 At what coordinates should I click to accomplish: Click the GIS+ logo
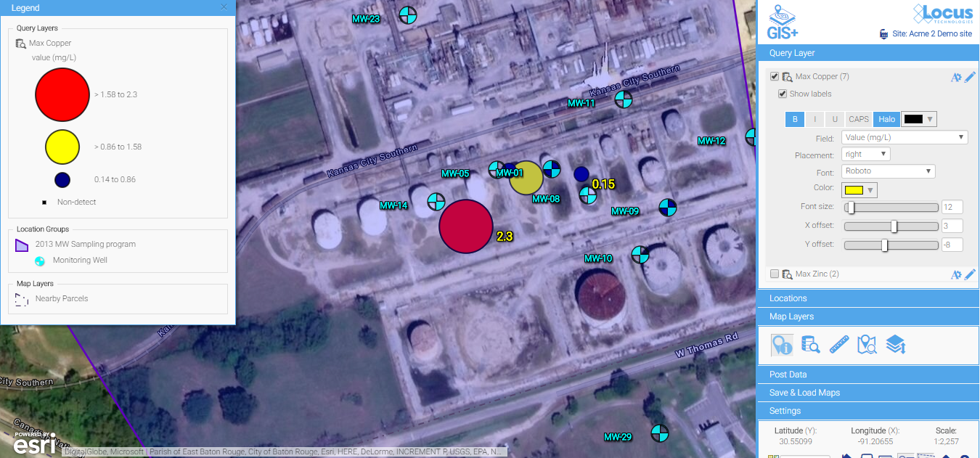783,22
